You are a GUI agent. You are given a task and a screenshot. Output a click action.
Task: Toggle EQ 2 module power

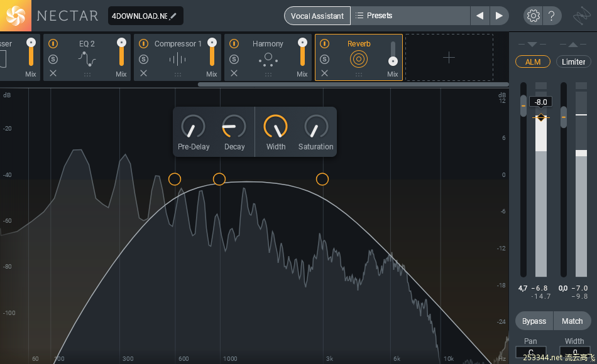[x=53, y=44]
